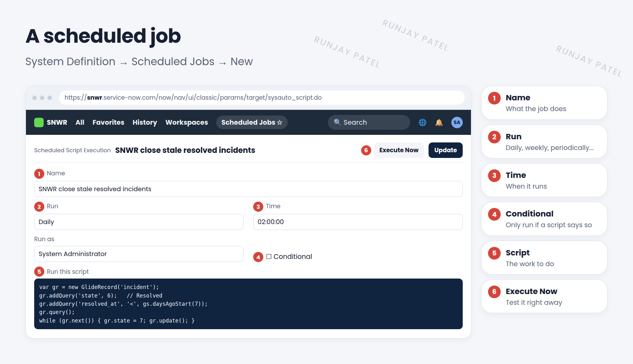Select the Execute Now legend card
633x364 pixels.
pos(544,296)
